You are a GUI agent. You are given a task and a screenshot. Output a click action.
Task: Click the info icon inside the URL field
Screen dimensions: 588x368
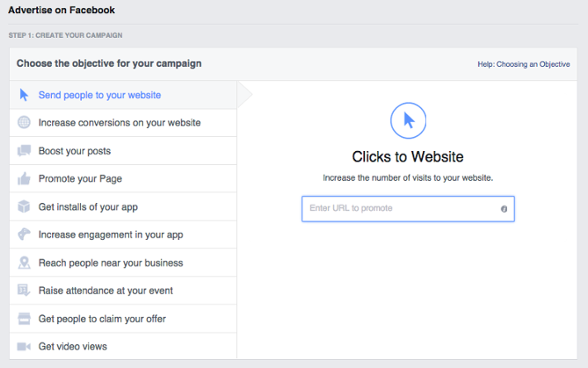[504, 209]
